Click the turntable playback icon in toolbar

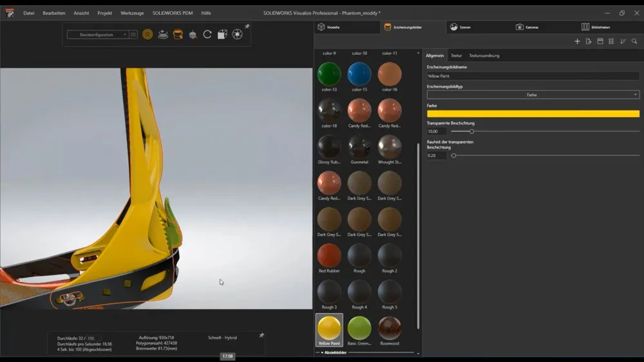pyautogui.click(x=163, y=35)
